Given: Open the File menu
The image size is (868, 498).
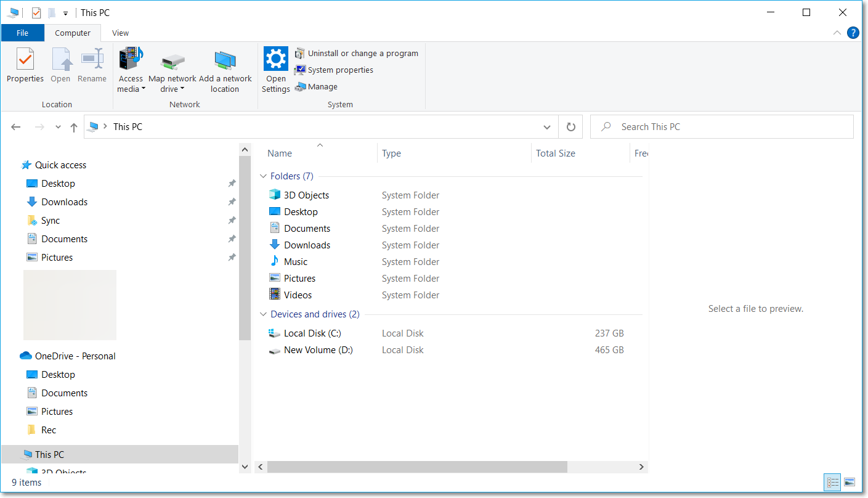Looking at the screenshot, I should coord(22,33).
